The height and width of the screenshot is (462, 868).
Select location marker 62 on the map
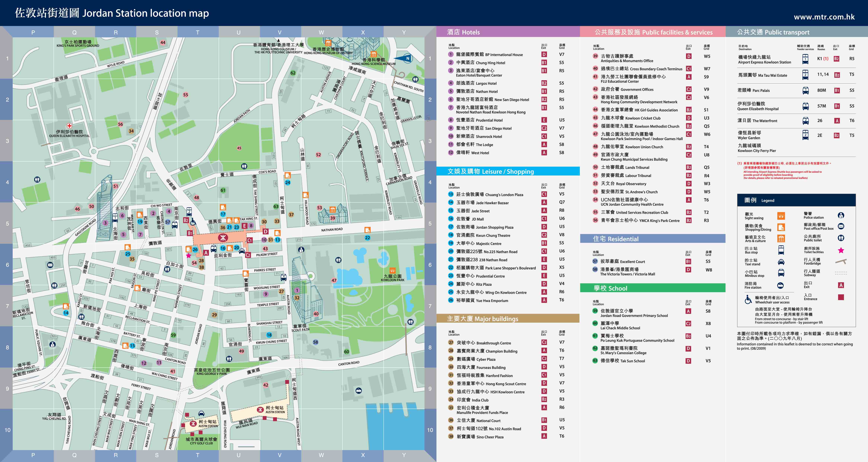pos(293,73)
